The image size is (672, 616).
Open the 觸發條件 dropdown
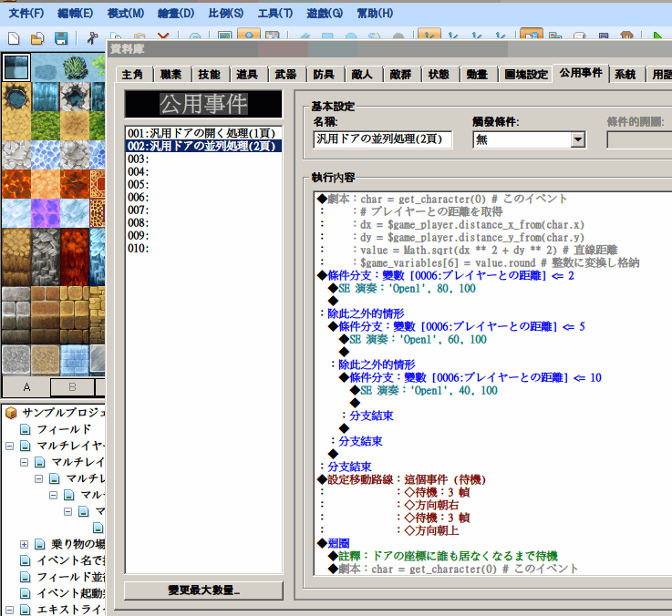click(578, 139)
